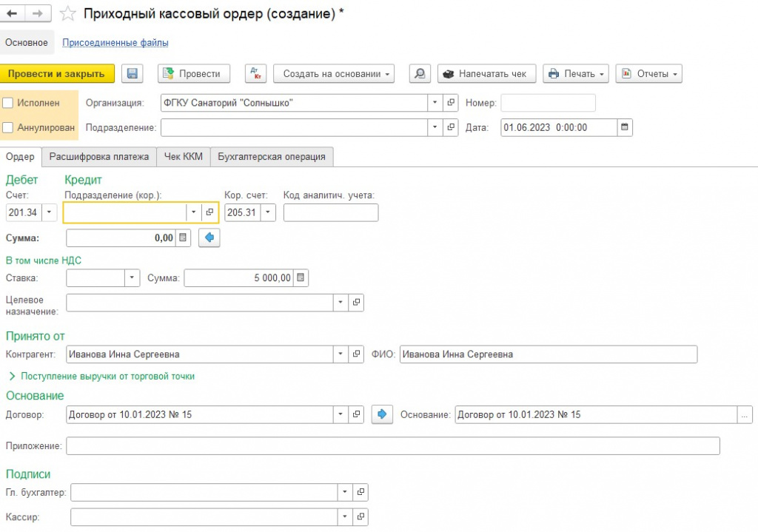Show Дт/Кт accounting entries icon
The image size is (758, 532).
255,73
